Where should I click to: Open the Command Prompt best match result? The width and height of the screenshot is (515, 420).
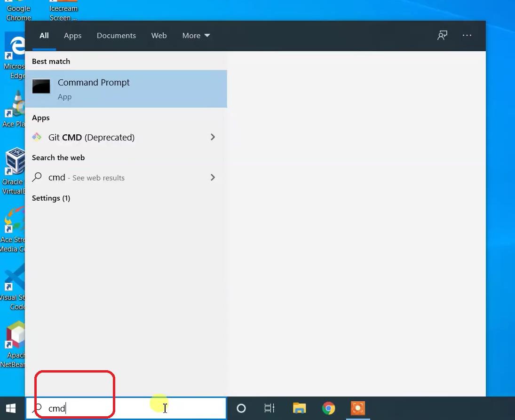click(126, 89)
